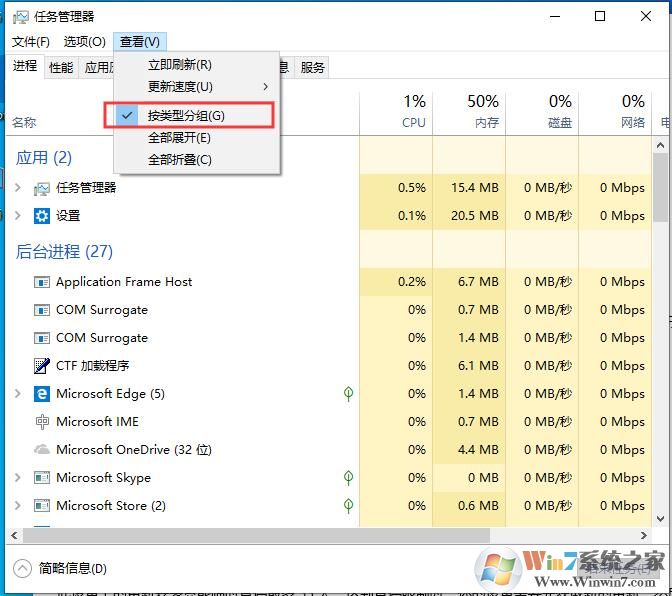Click the horizontal scrollbar thumb
The height and width of the screenshot is (596, 672).
click(256, 535)
